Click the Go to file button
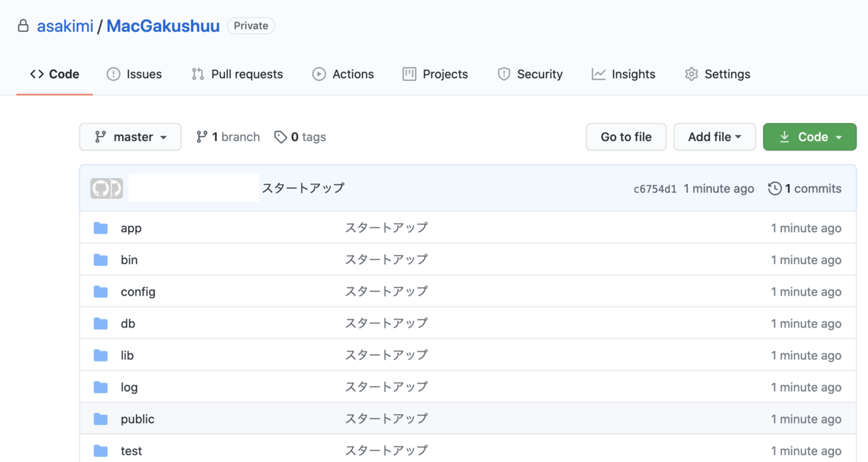The image size is (868, 462). pos(626,137)
